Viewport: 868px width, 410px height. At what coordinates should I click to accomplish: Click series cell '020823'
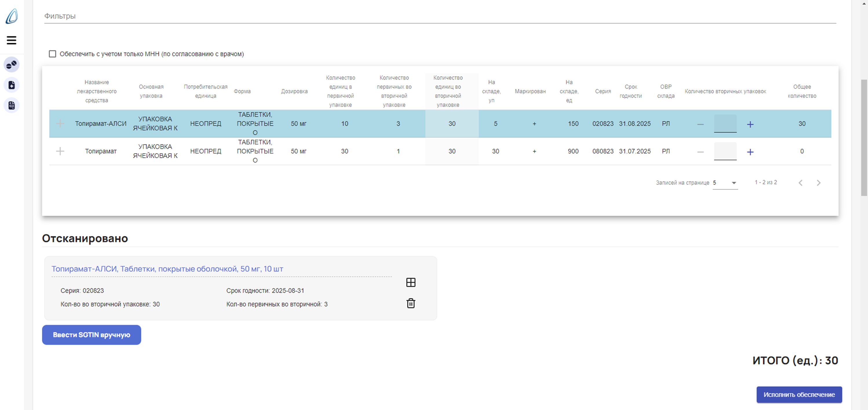tap(603, 124)
